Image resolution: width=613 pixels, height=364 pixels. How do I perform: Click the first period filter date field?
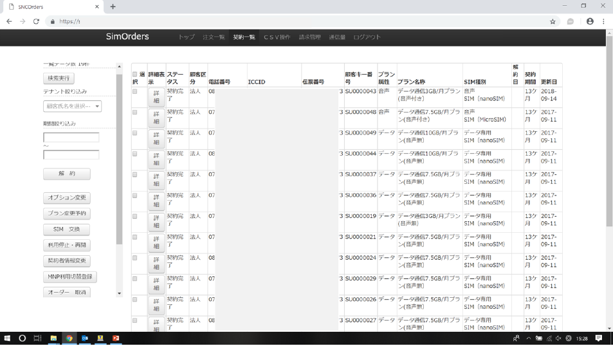click(x=71, y=138)
